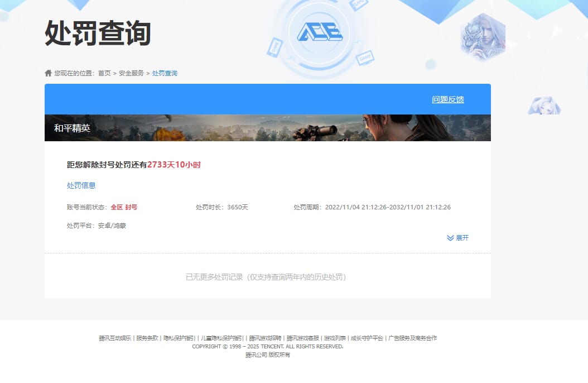The height and width of the screenshot is (383, 588).
Task: Go to 安全服务 breadcrumb link
Action: [x=131, y=73]
